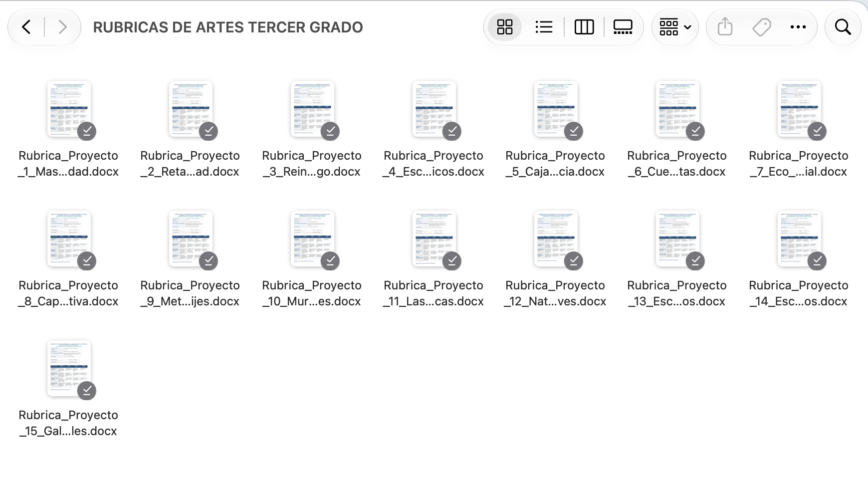Click the Tags toolbar icon
Image resolution: width=868 pixels, height=486 pixels.
762,27
